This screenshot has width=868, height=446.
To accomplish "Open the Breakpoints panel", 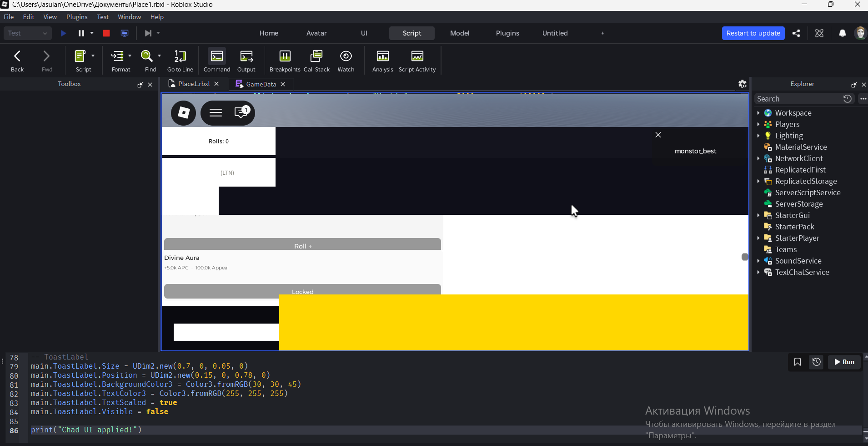I will (x=285, y=61).
